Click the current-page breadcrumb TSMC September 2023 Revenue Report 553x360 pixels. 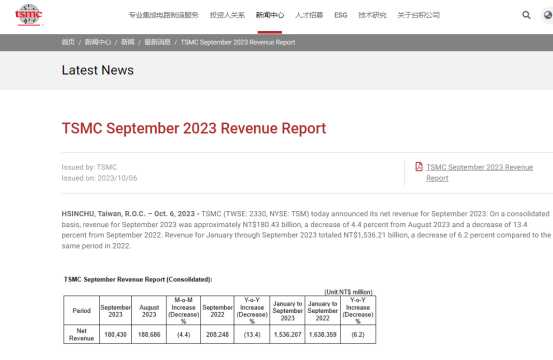click(238, 42)
